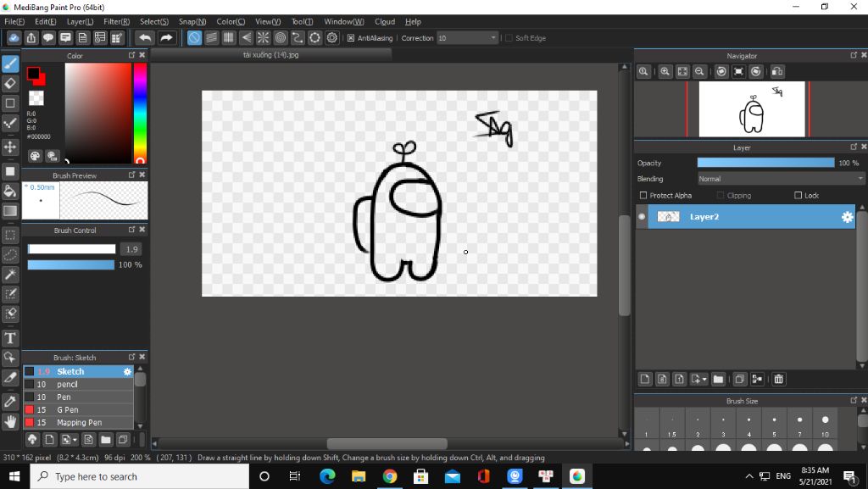Image resolution: width=868 pixels, height=489 pixels.
Task: Flip the view in Navigator
Action: click(777, 71)
